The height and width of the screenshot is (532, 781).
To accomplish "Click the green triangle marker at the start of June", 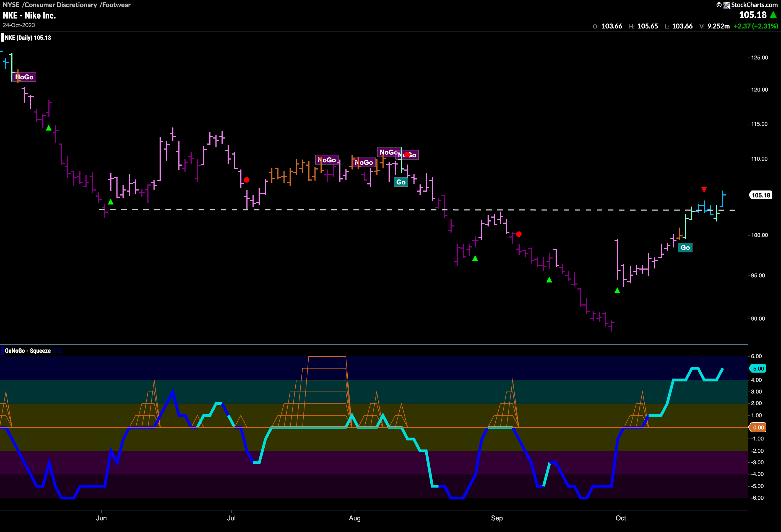I will [111, 202].
